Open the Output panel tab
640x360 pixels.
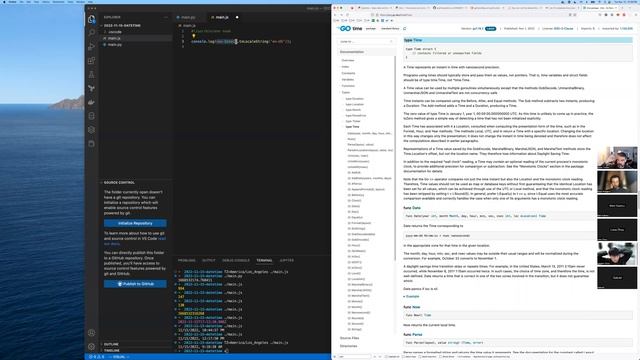click(x=209, y=260)
